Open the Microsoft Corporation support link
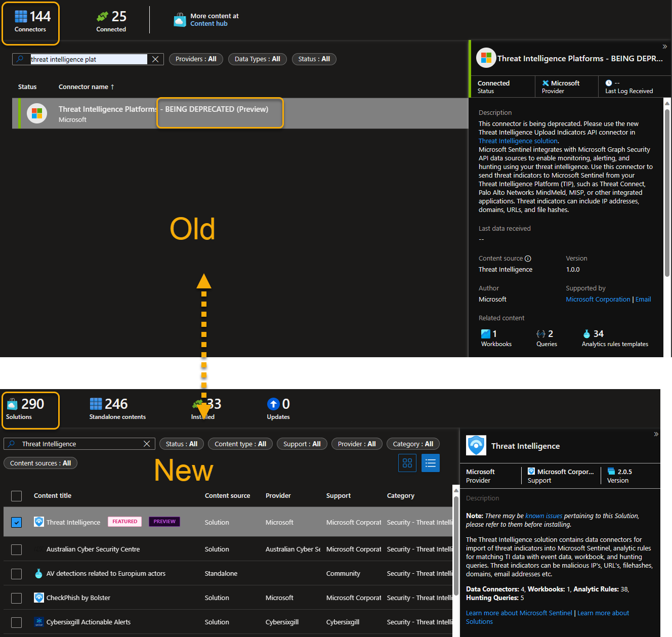The image size is (672, 637). coord(598,300)
